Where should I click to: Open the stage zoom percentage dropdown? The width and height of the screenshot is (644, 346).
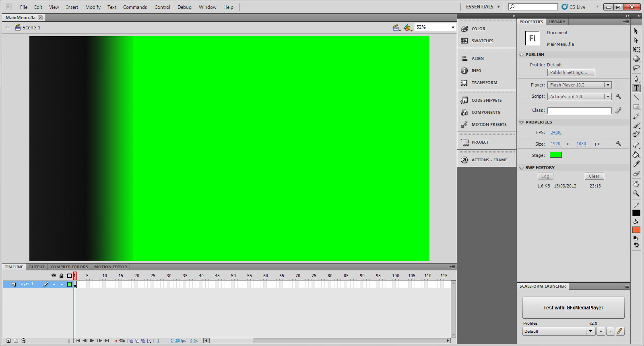(x=452, y=27)
